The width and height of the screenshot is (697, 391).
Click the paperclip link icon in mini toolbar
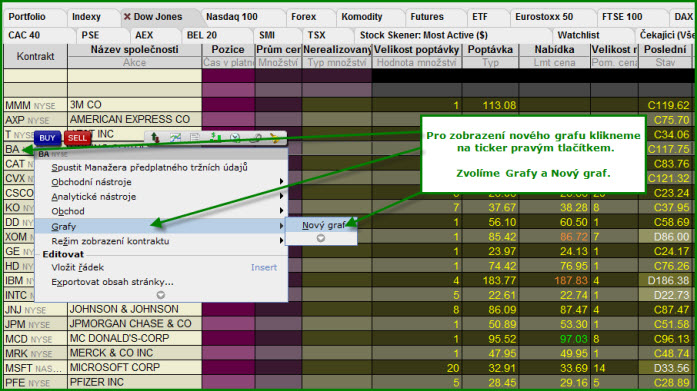point(255,138)
